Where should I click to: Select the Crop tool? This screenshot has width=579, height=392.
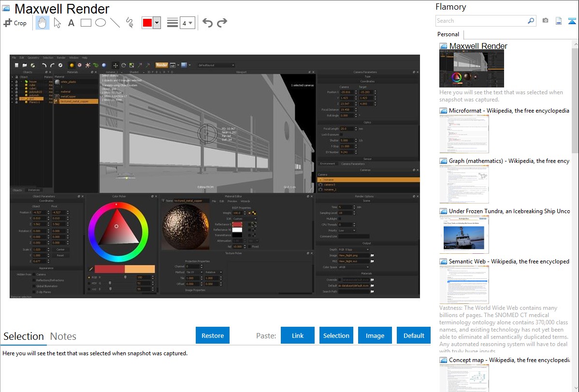pos(15,23)
